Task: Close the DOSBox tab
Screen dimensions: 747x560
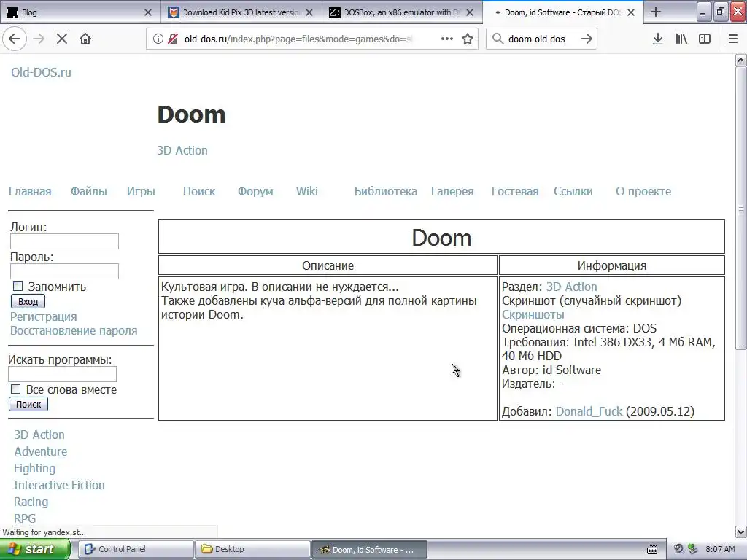Action: coord(470,12)
